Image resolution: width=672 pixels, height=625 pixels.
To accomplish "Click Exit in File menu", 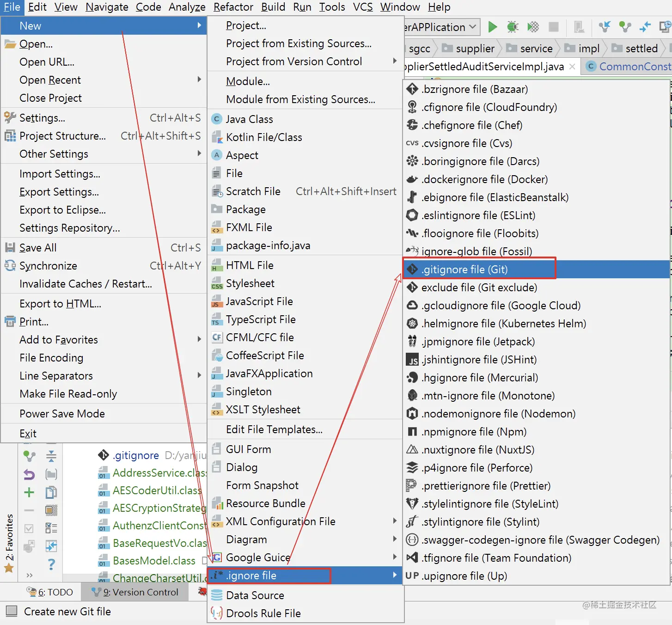I will 104,434.
